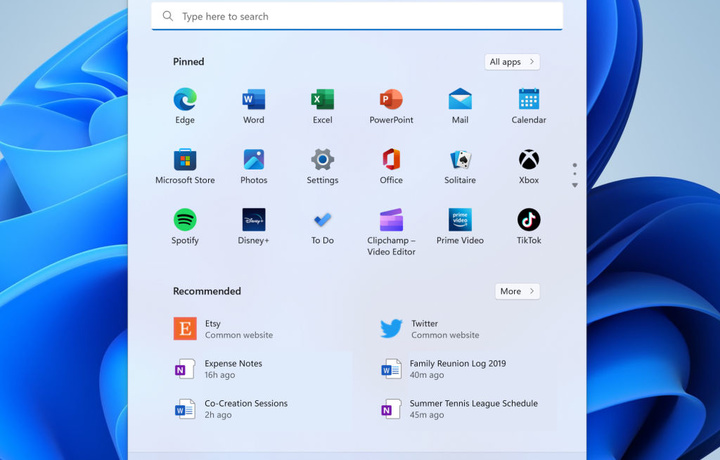The height and width of the screenshot is (460, 720).
Task: Click the search magnifier icon
Action: (x=168, y=17)
